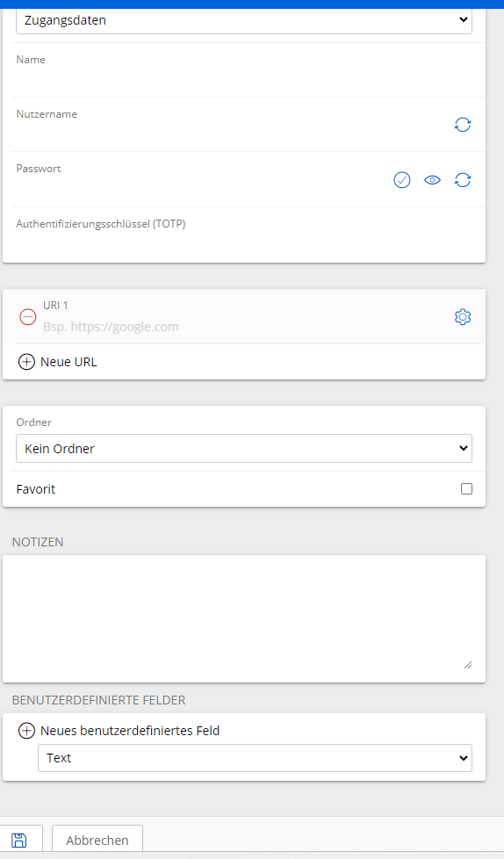The width and height of the screenshot is (504, 859).
Task: Click Neues benutzerdefiniertes Feld label
Action: click(130, 731)
